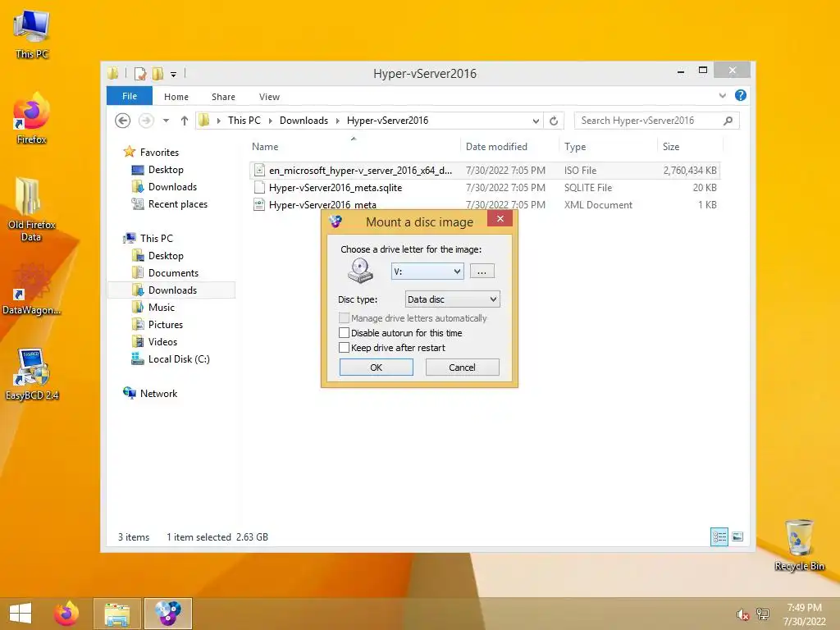Image resolution: width=840 pixels, height=630 pixels.
Task: Expand the root location breadcrumb arrow
Action: point(218,121)
